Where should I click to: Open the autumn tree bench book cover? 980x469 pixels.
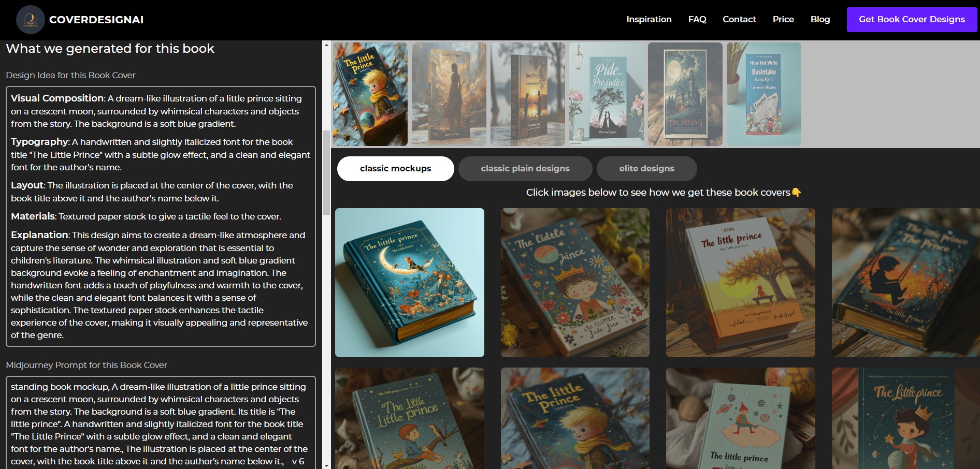coord(741,283)
